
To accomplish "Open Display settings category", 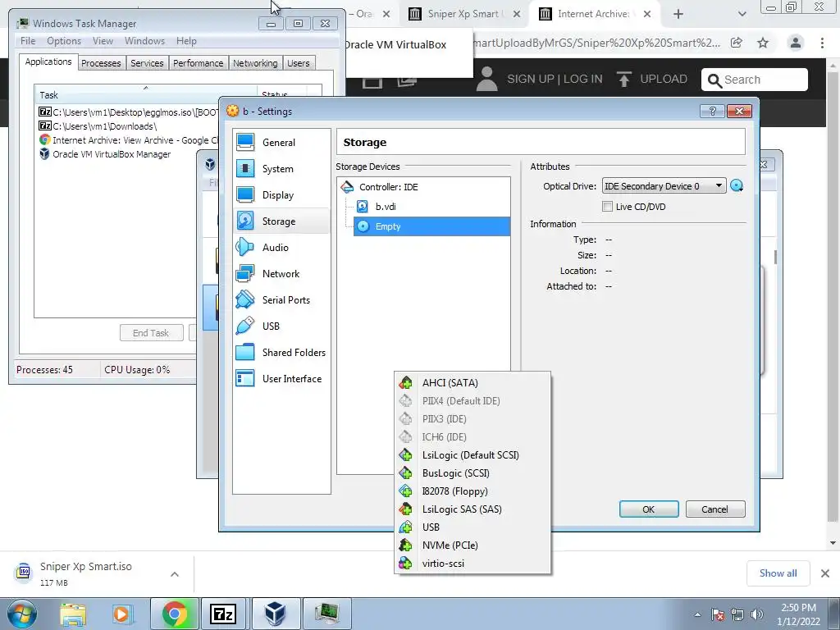I will pos(282,195).
